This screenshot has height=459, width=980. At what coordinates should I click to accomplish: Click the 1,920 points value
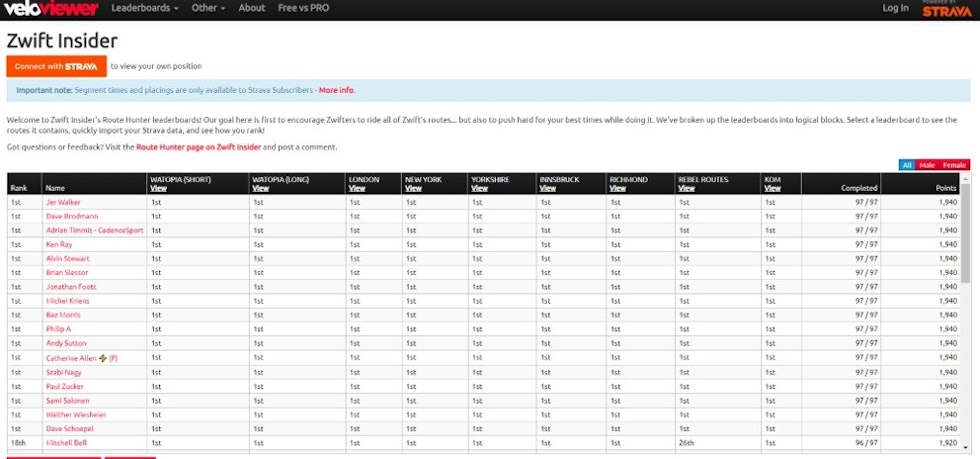[948, 443]
